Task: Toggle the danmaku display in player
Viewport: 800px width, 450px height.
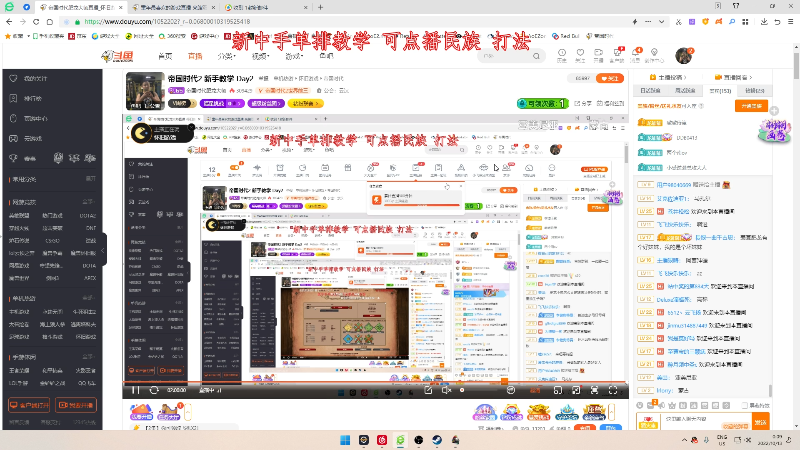Action: pos(511,390)
